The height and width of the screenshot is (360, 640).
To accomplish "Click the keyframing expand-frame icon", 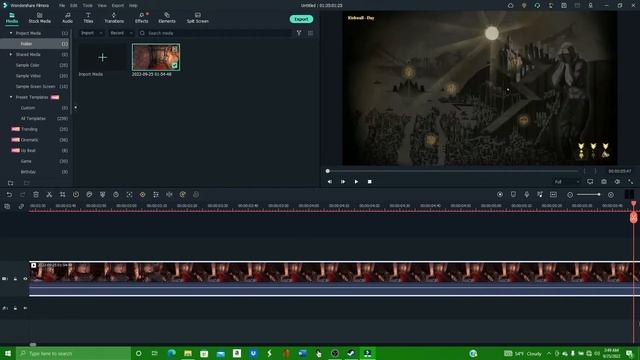I will click(129, 195).
